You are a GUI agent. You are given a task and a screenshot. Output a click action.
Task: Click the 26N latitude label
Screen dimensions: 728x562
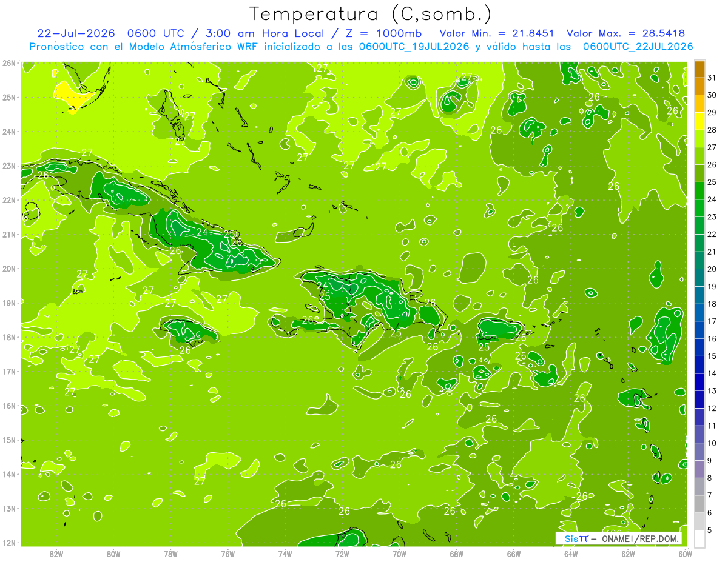point(8,63)
